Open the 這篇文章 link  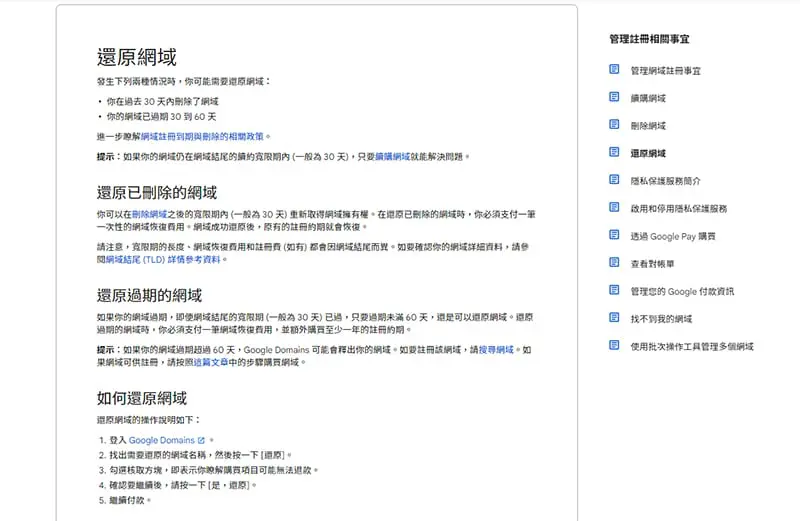[211, 362]
